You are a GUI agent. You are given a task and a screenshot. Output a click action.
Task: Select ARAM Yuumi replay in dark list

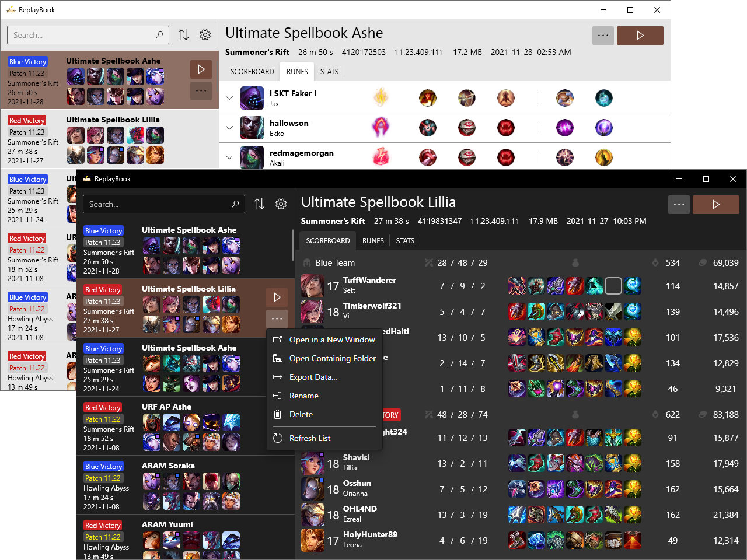185,537
